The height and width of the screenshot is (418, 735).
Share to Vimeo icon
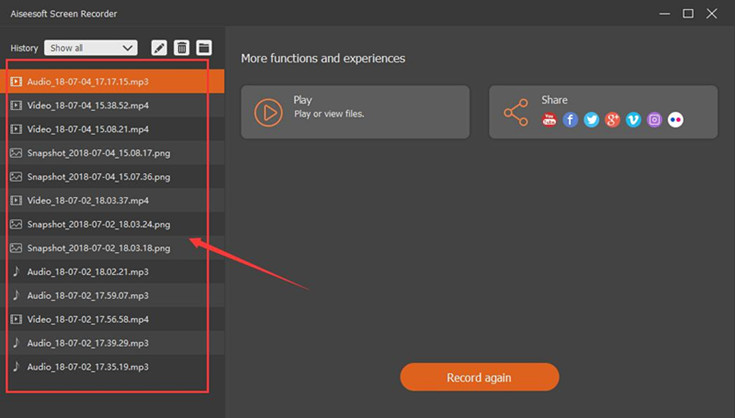pos(633,120)
